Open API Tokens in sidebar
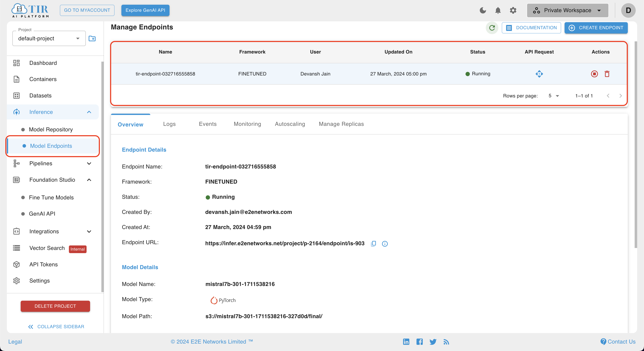Image resolution: width=644 pixels, height=351 pixels. tap(53, 264)
